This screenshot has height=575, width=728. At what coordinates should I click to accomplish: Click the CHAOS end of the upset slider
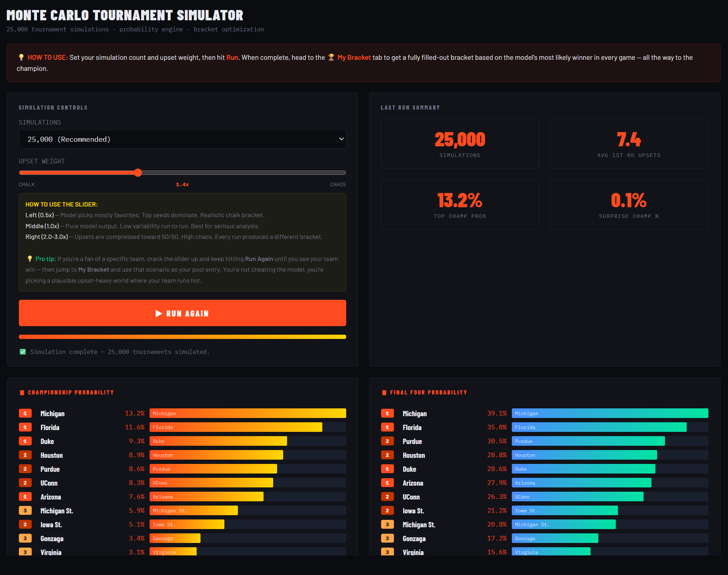344,173
